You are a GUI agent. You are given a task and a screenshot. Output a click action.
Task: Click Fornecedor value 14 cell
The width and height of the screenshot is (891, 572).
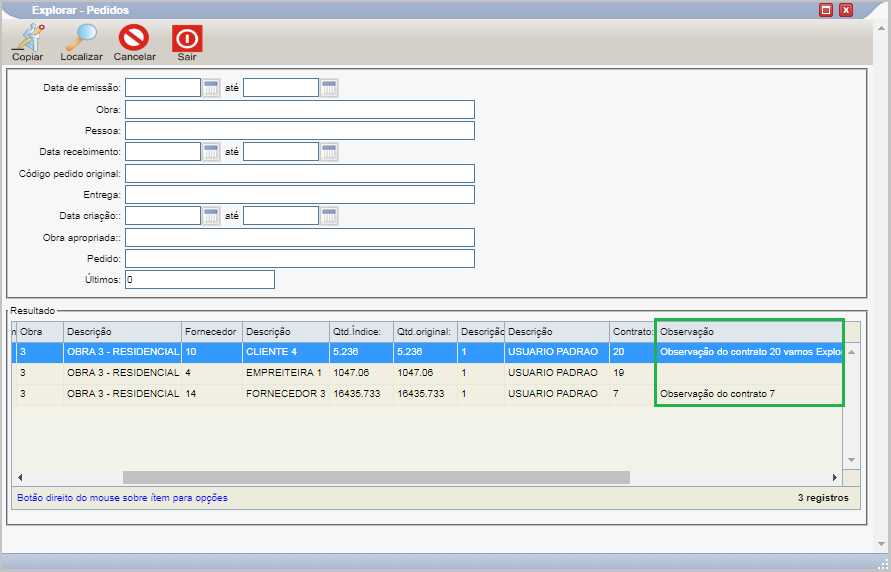[x=211, y=394]
